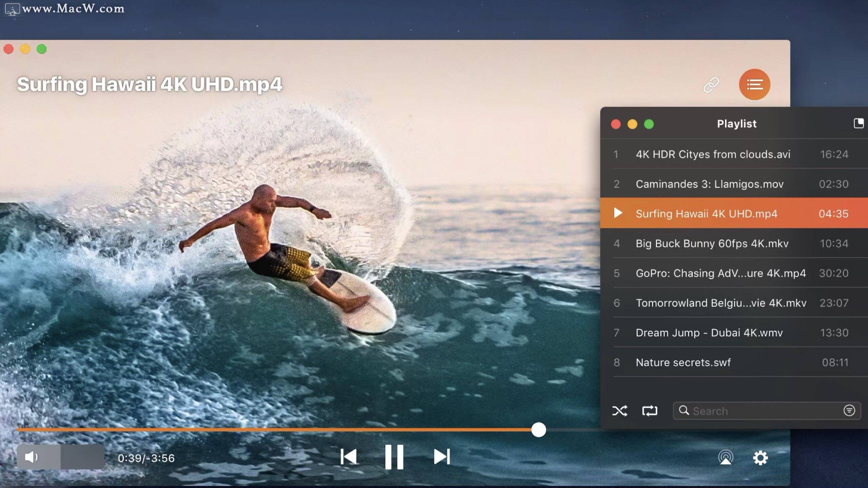Toggle mute on the volume icon
This screenshot has height=488, width=868.
[31, 457]
